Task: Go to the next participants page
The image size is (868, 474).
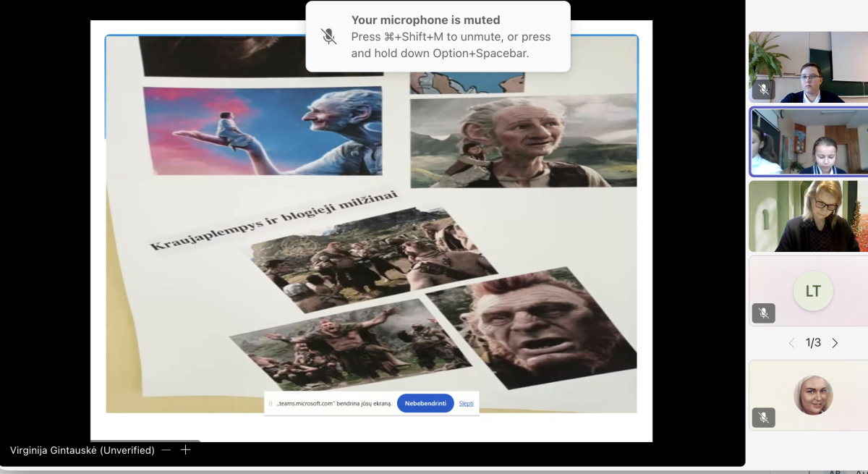Action: tap(835, 343)
